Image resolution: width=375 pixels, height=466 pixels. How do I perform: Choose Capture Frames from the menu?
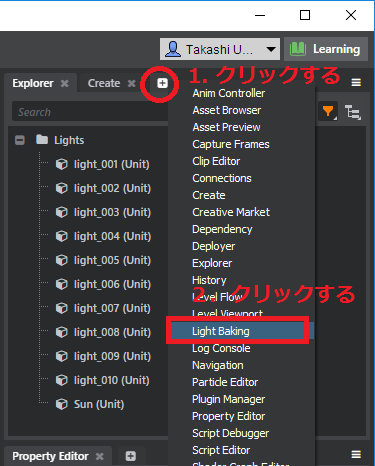click(231, 144)
